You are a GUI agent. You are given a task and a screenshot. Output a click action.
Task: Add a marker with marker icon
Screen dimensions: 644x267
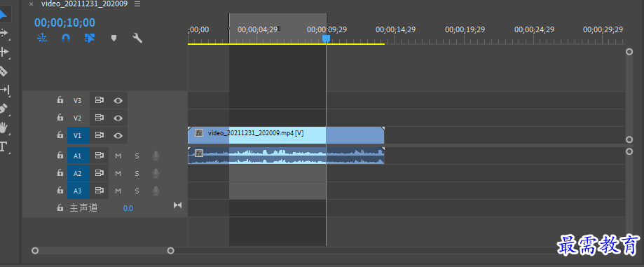coord(114,38)
